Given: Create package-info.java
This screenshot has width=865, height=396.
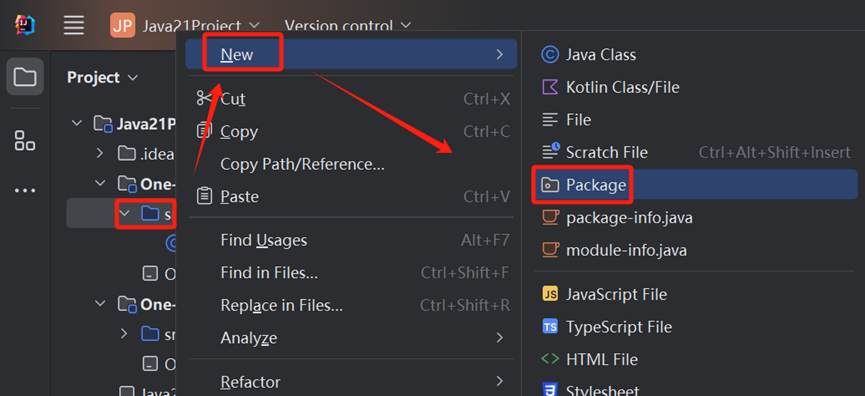Looking at the screenshot, I should point(695,218).
